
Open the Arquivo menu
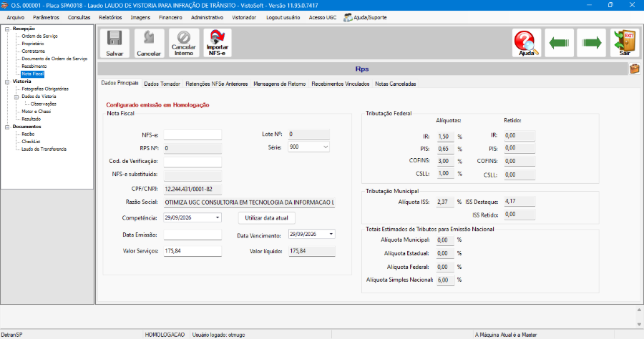(x=16, y=17)
